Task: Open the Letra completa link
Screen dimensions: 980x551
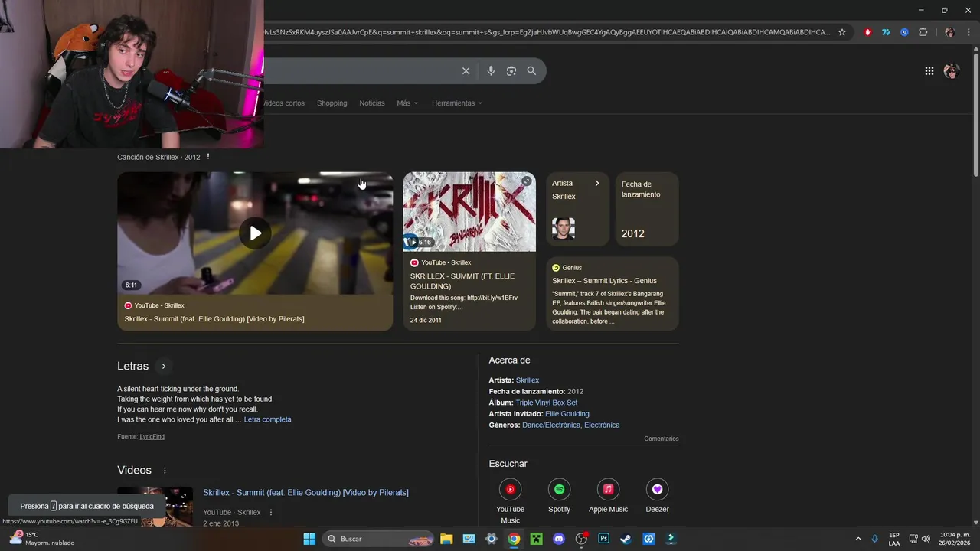Action: pos(267,419)
